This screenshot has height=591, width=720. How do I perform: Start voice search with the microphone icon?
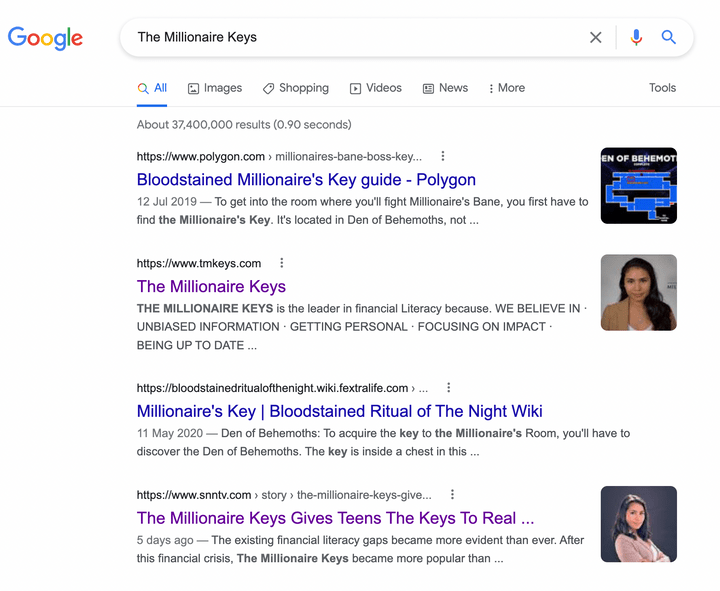(x=636, y=37)
